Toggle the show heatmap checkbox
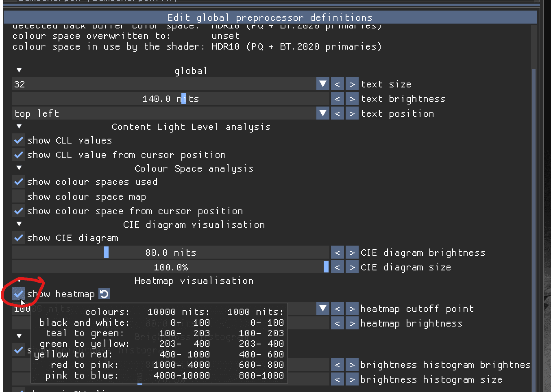Screen dimensions: 551x392 pyautogui.click(x=19, y=294)
